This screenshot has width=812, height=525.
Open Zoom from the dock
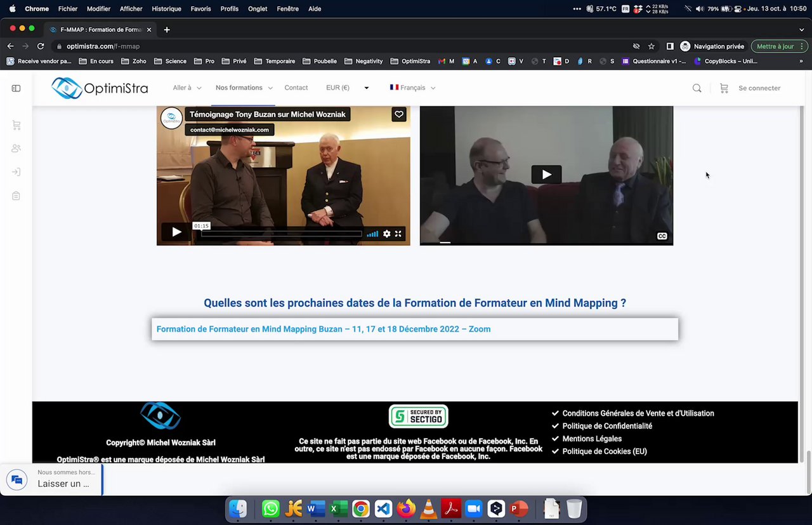point(474,508)
